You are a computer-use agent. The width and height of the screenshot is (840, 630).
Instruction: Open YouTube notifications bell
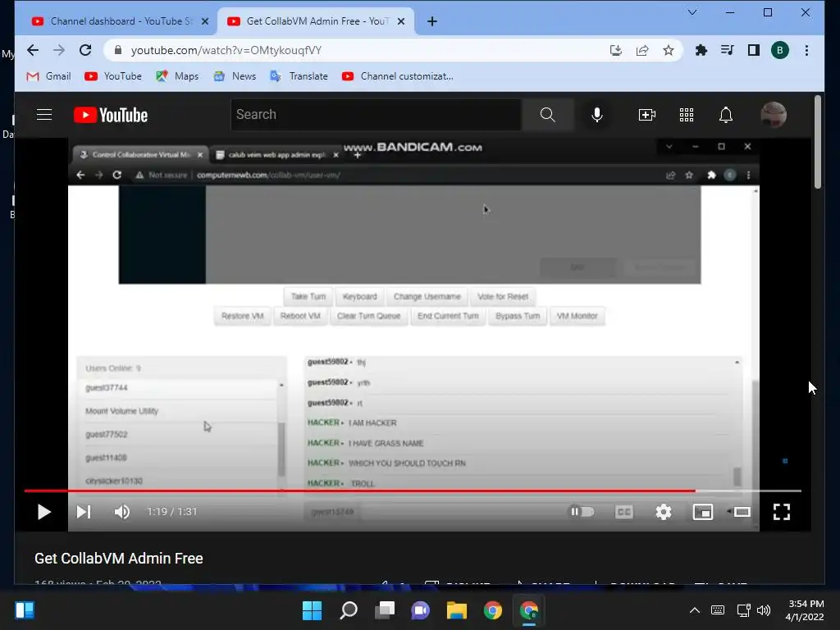(x=725, y=115)
